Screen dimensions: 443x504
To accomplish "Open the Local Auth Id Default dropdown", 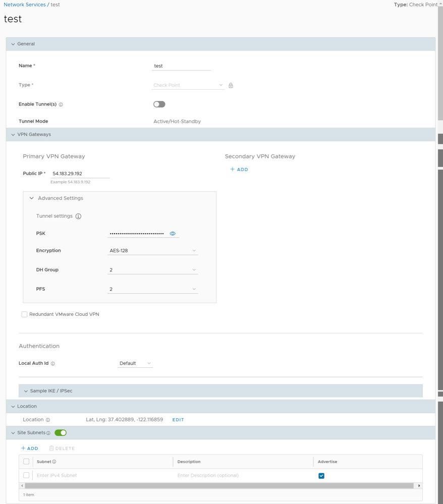I will [x=135, y=363].
